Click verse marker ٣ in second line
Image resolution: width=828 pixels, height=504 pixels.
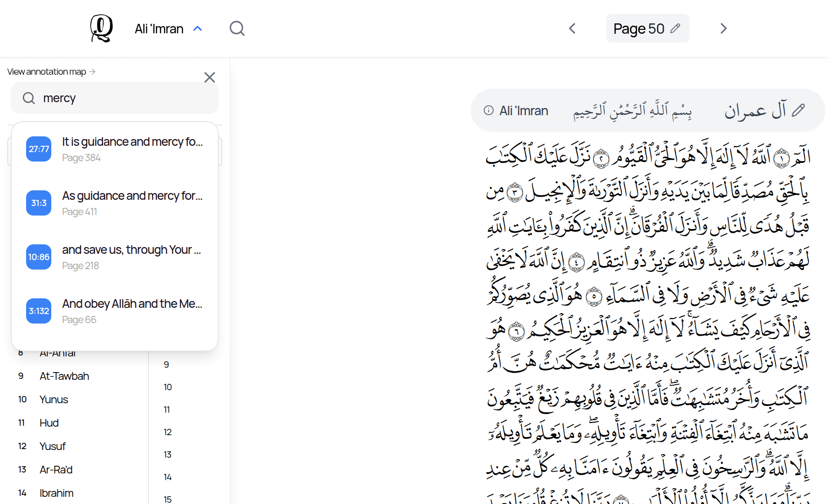tap(515, 193)
